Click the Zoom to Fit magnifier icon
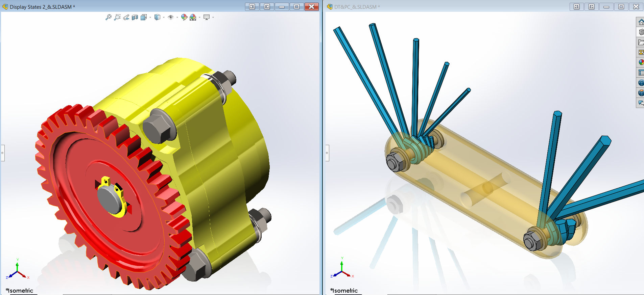Screen dimensions: 644x295 click(x=108, y=17)
